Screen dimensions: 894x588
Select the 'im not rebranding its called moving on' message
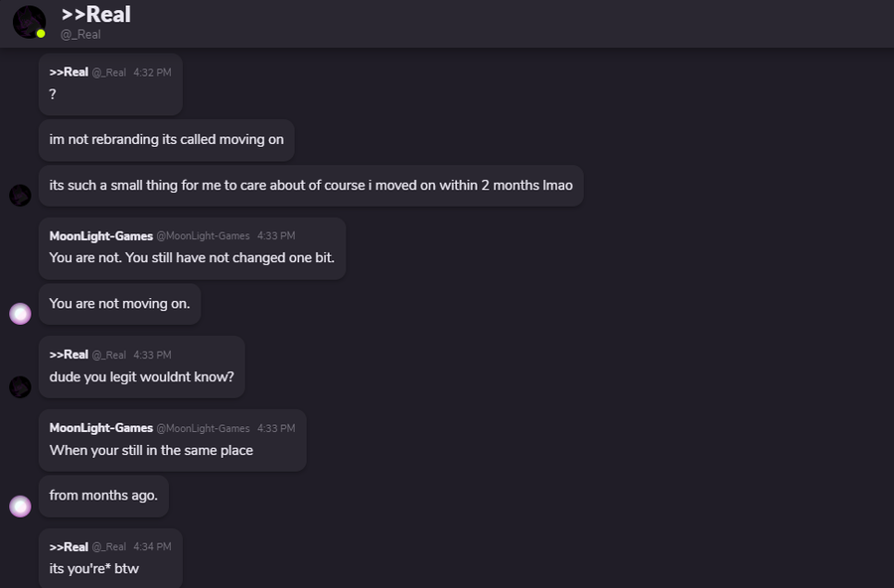coord(167,140)
